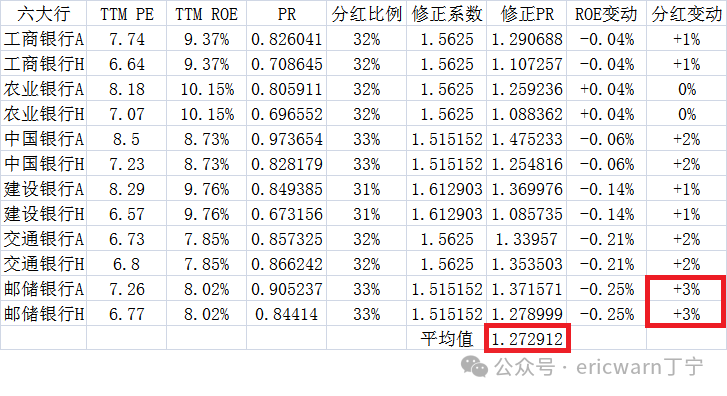727x396 pixels.
Task: Click the 建设银行H row label
Action: tap(44, 214)
